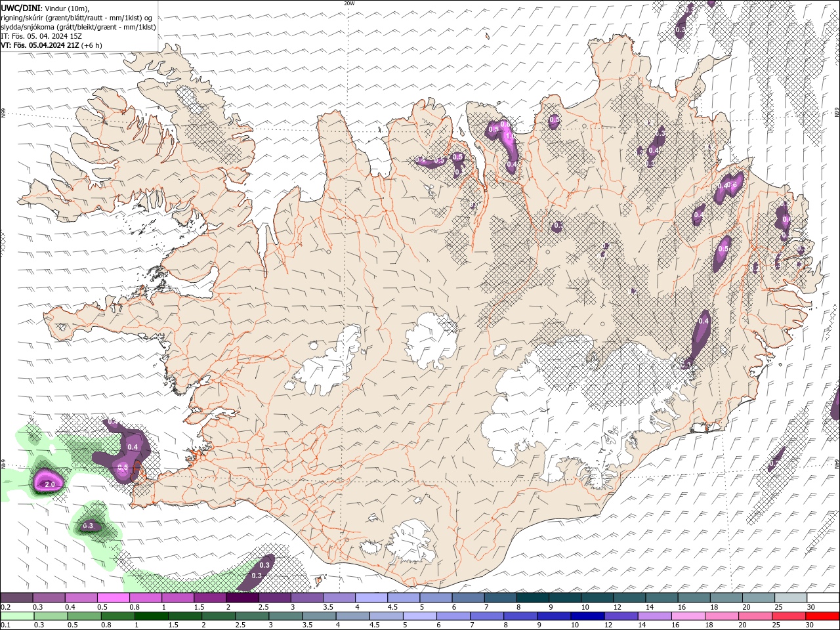
Task: Select the lower-row pink swatch starting at 18
Action: tap(721, 616)
